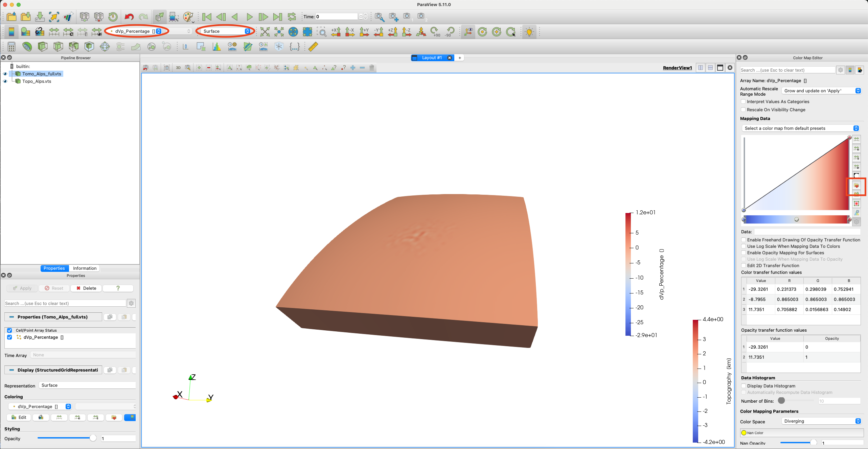Toggle visibility eye for Tomo_Alps_full.vts
The height and width of the screenshot is (449, 868).
pyautogui.click(x=5, y=74)
